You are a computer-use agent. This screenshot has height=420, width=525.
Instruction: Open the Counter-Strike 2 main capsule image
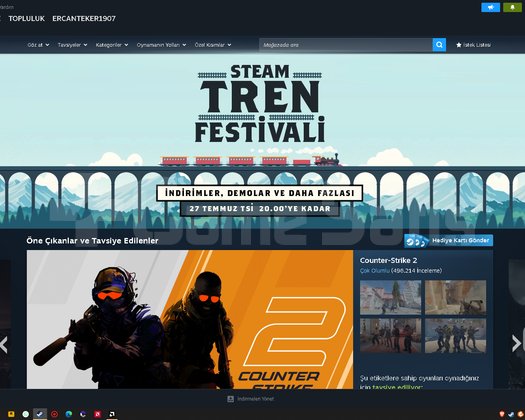(190, 320)
